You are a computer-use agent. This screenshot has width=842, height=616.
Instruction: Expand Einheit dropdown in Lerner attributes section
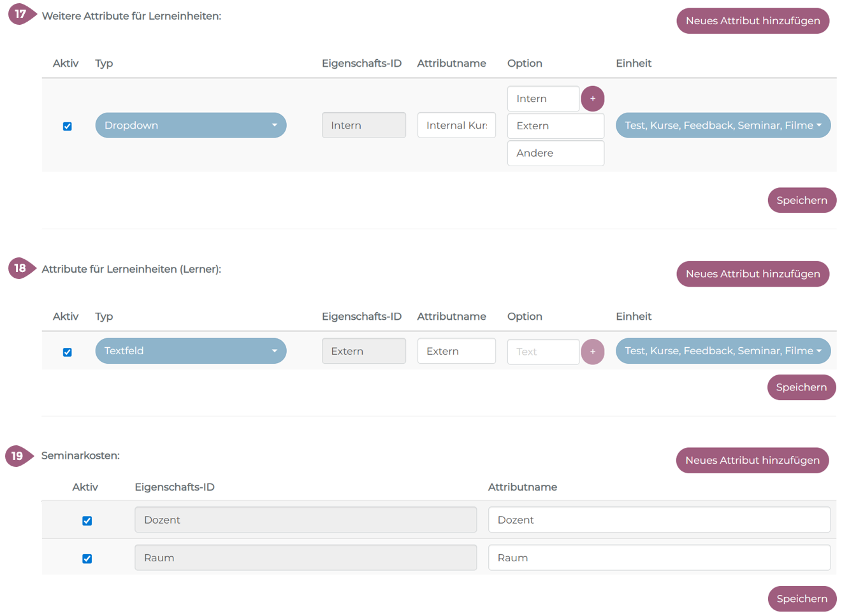[x=722, y=351]
